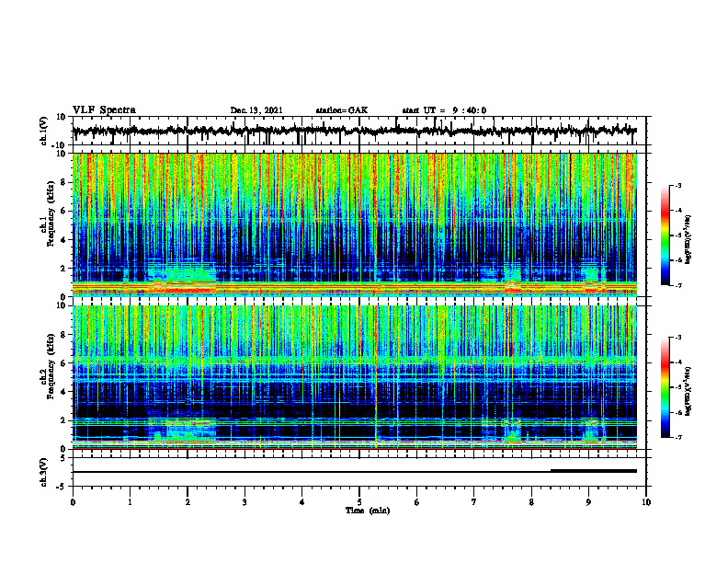Click the "Time (min)" axis label
The width and height of the screenshot is (728, 563).
pyautogui.click(x=368, y=511)
